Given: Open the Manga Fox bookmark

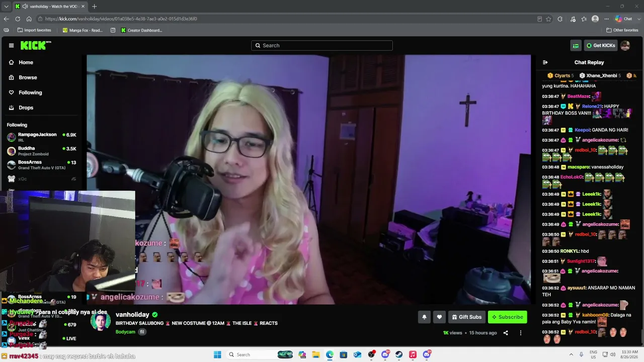Looking at the screenshot, I should 83,30.
